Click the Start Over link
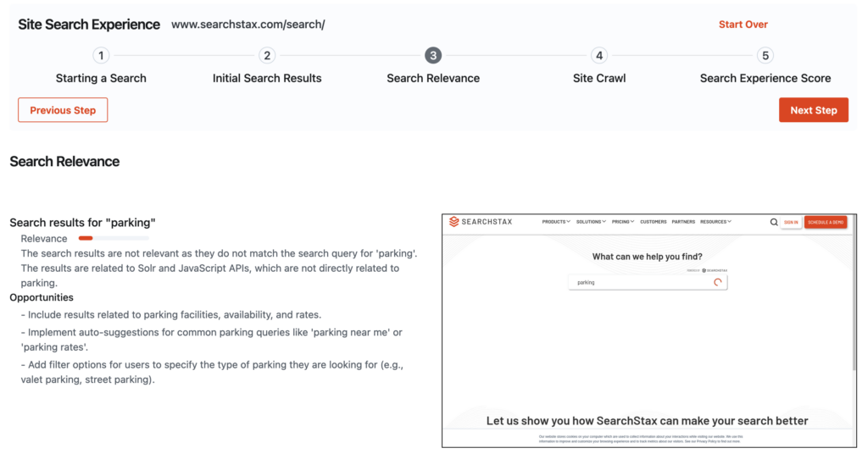This screenshot has height=465, width=868. coord(743,25)
